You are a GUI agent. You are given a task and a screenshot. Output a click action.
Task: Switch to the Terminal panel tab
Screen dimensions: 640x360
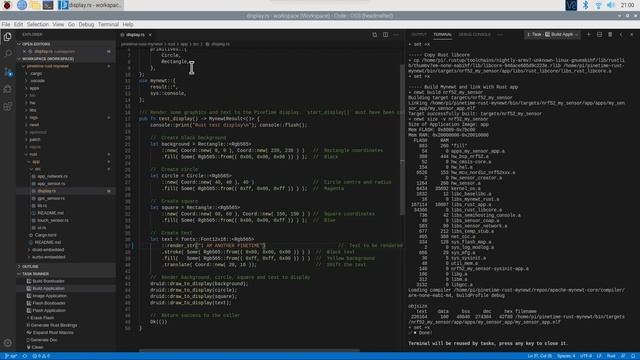coord(442,35)
